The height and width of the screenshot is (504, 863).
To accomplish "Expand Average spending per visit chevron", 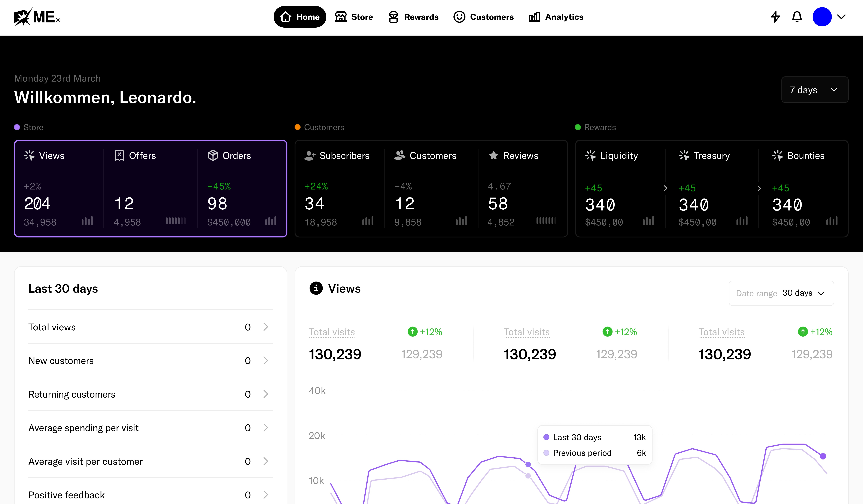I will pos(265,428).
